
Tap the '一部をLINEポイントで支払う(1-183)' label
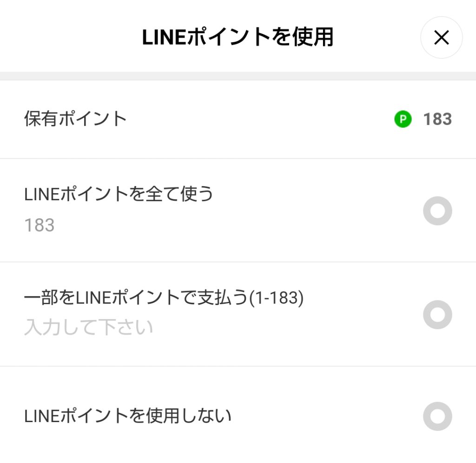click(164, 298)
